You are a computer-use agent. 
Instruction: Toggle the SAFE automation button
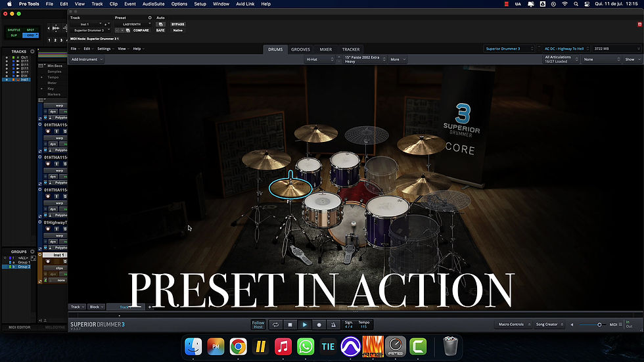tap(160, 30)
